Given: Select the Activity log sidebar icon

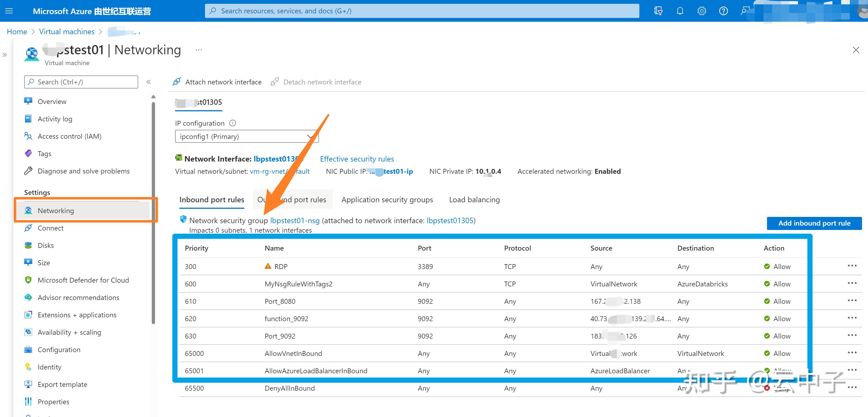Looking at the screenshot, I should [x=28, y=119].
